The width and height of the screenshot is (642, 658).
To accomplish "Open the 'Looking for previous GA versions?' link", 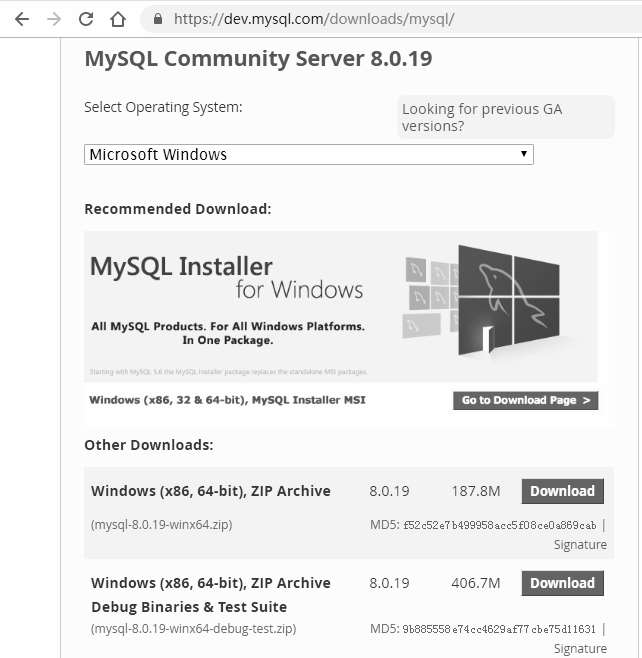I will pos(482,117).
